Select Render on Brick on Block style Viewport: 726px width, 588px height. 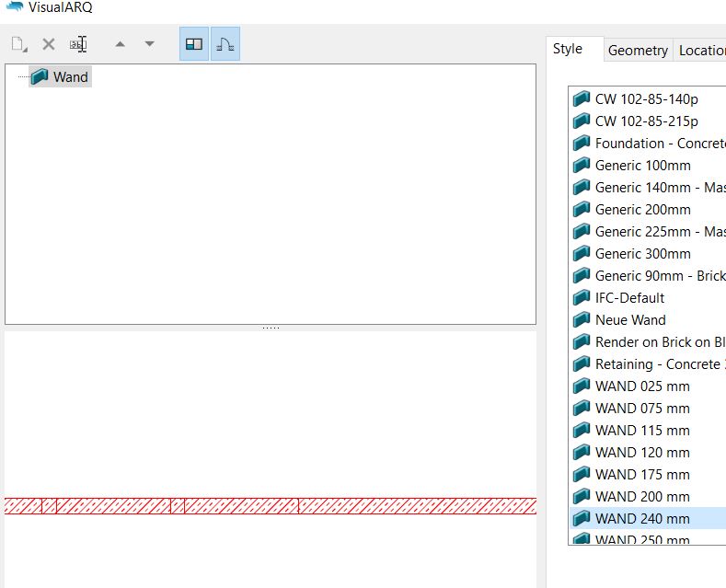point(648,342)
